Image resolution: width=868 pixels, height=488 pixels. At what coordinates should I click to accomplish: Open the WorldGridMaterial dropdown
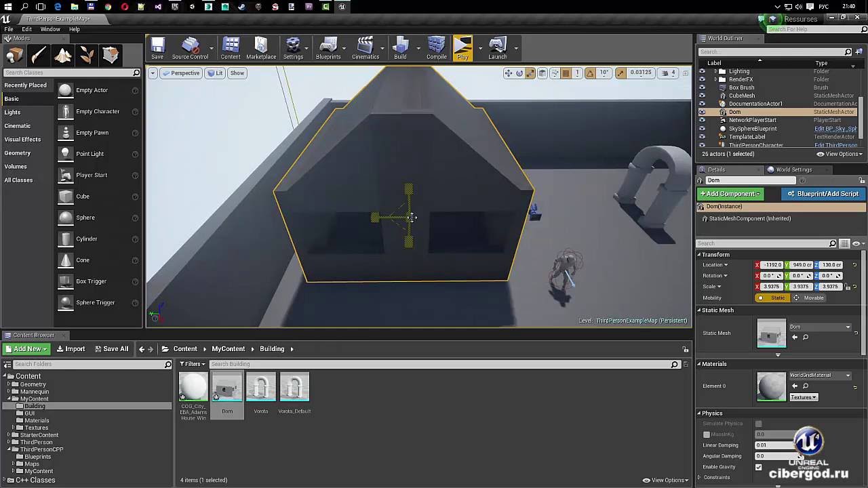(820, 375)
